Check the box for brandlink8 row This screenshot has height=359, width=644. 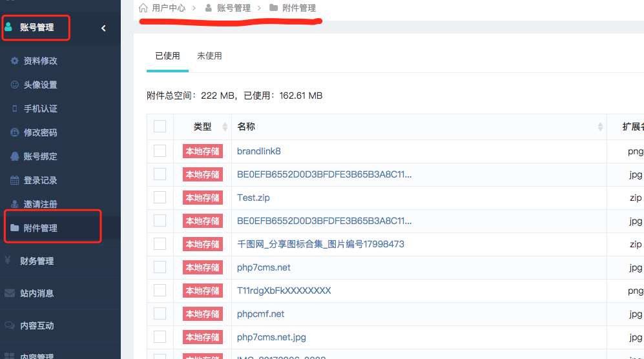pos(160,150)
